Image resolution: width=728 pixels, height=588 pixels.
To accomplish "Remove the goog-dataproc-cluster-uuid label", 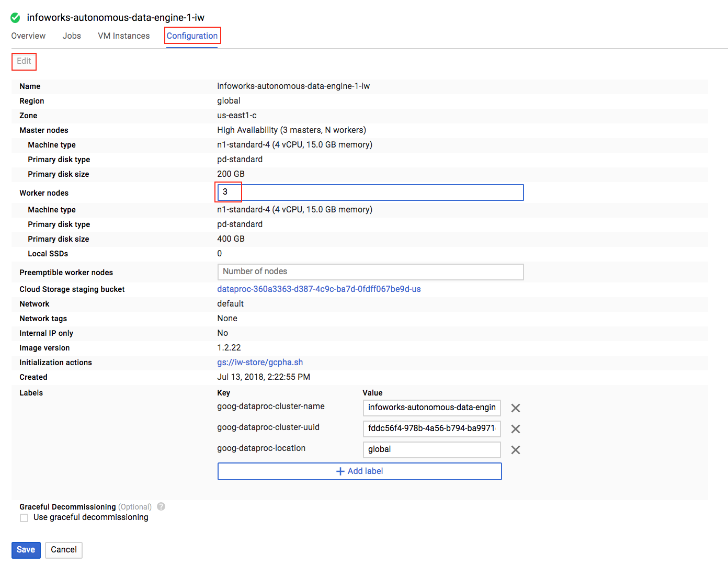I will [x=515, y=429].
